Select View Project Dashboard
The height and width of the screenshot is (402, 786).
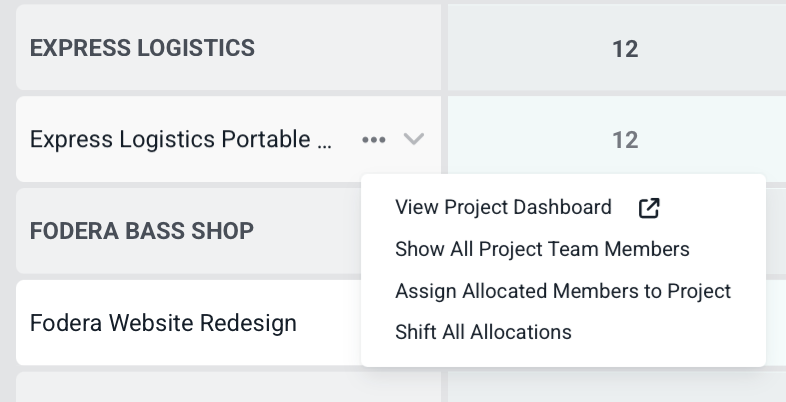(x=503, y=208)
